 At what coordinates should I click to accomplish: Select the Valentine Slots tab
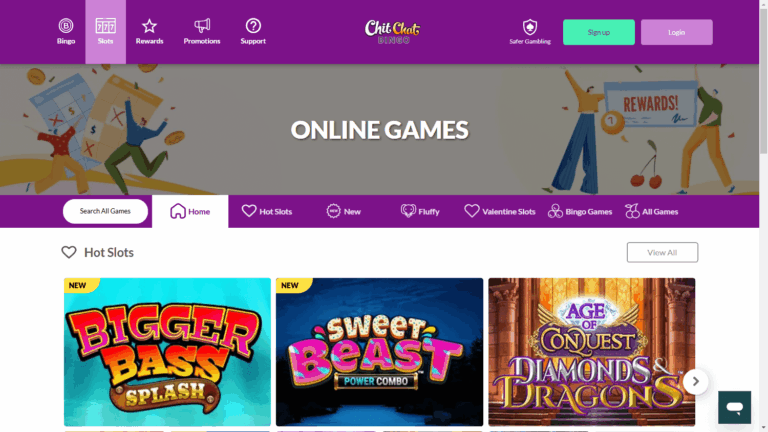click(500, 211)
